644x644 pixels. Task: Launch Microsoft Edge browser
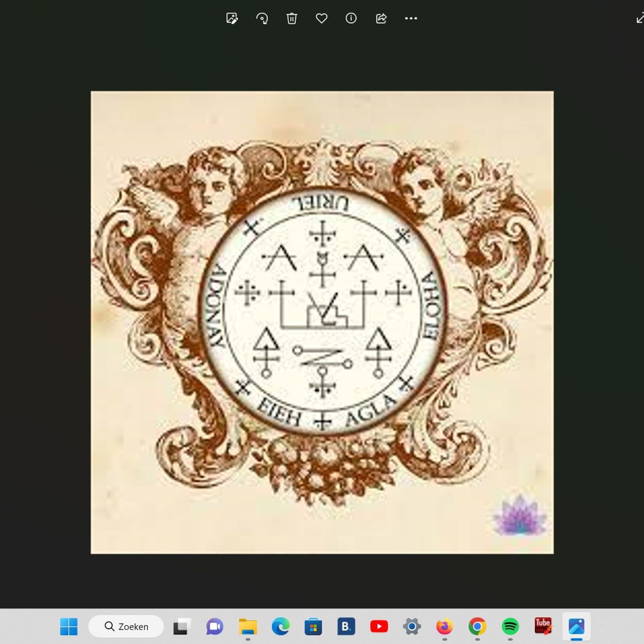(x=281, y=627)
